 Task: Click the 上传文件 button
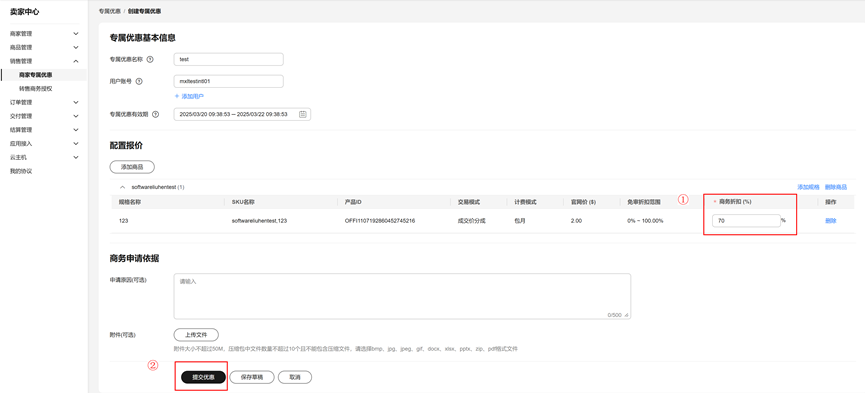196,334
